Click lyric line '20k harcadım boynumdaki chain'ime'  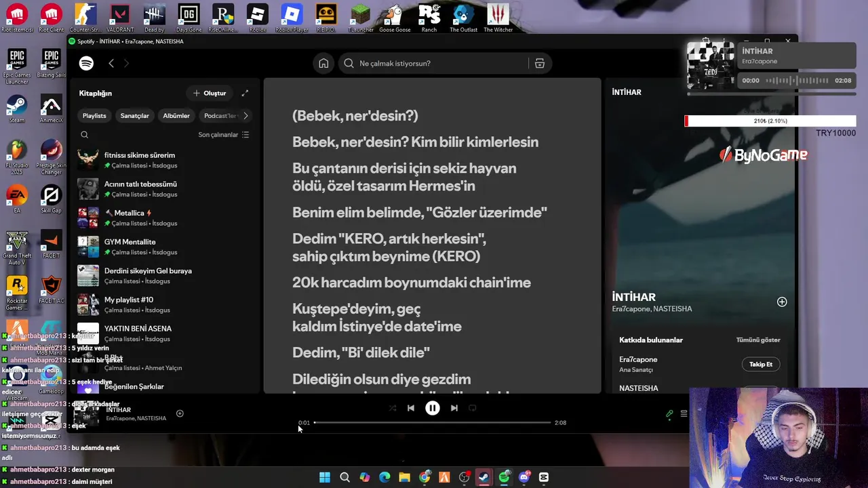(x=412, y=283)
